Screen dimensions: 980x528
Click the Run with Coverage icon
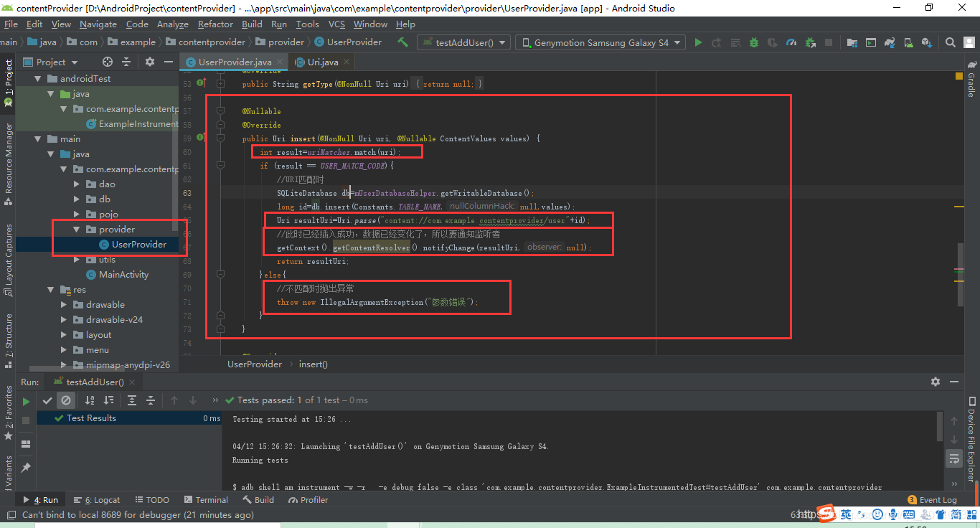[x=772, y=42]
